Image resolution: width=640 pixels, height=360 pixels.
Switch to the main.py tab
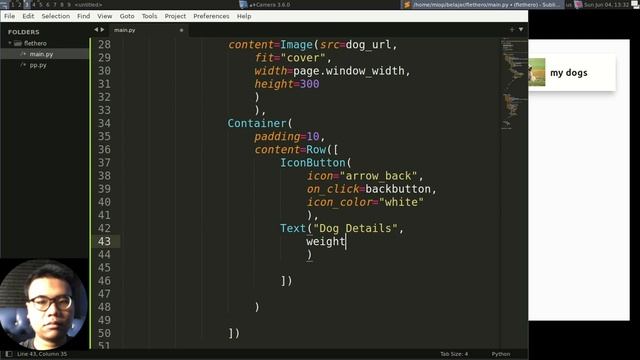tap(149, 30)
